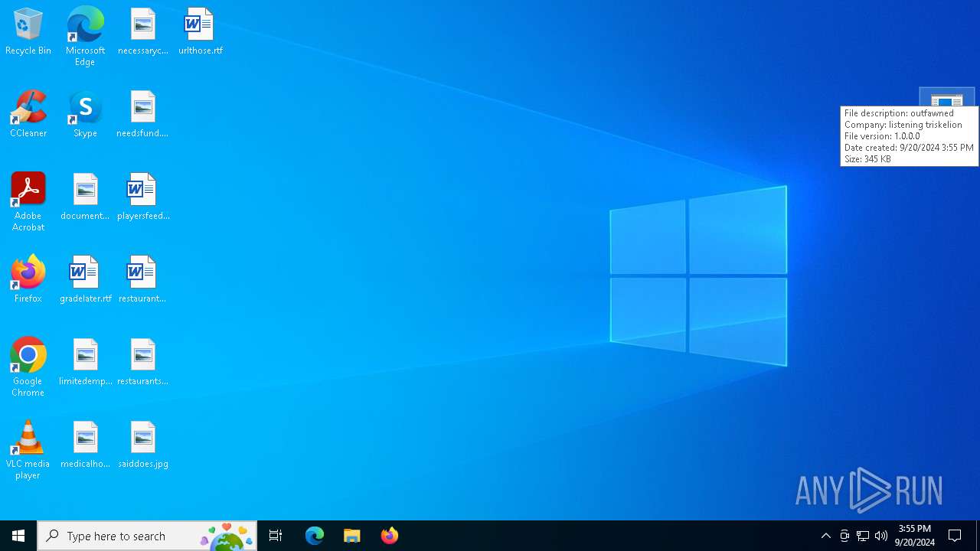This screenshot has width=980, height=551.
Task: Select the VLC media player shortcut
Action: pyautogui.click(x=28, y=451)
